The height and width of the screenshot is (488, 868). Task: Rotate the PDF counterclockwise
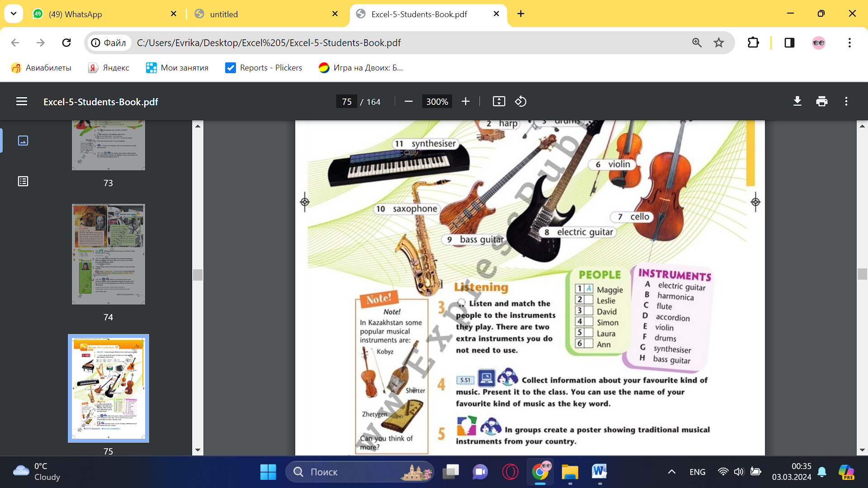[520, 102]
